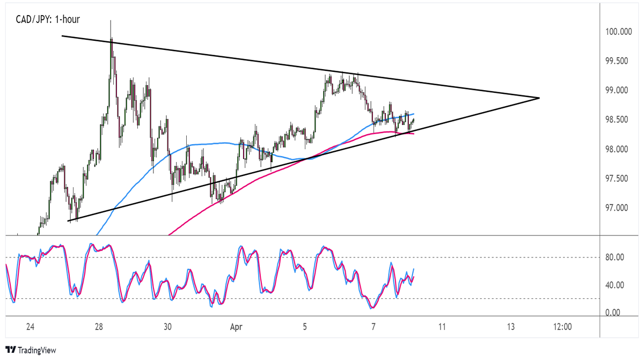644x362 pixels.
Task: Click the date label 24
Action: (30, 327)
